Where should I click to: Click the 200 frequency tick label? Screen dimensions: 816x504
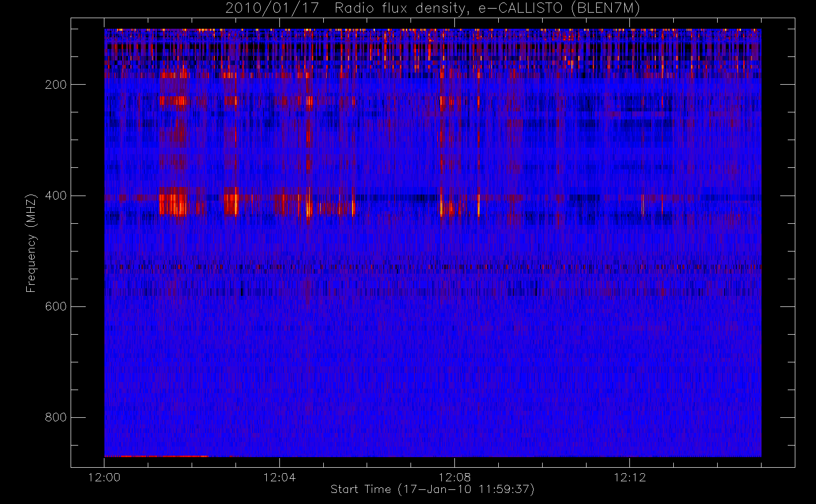[56, 85]
